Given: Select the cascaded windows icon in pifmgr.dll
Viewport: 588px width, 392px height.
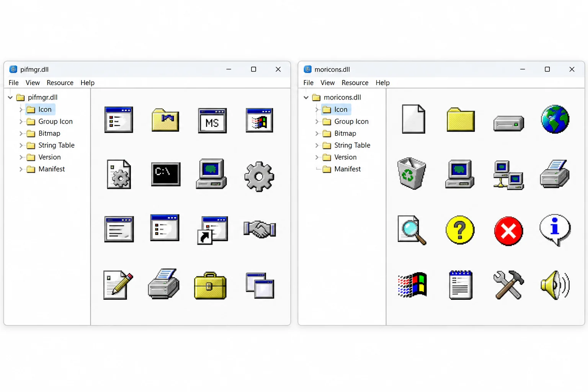Looking at the screenshot, I should click(260, 286).
